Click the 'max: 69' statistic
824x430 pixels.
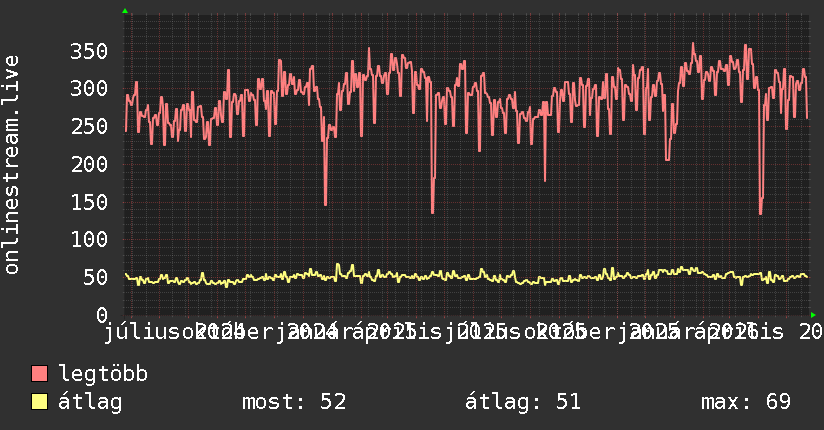(746, 402)
